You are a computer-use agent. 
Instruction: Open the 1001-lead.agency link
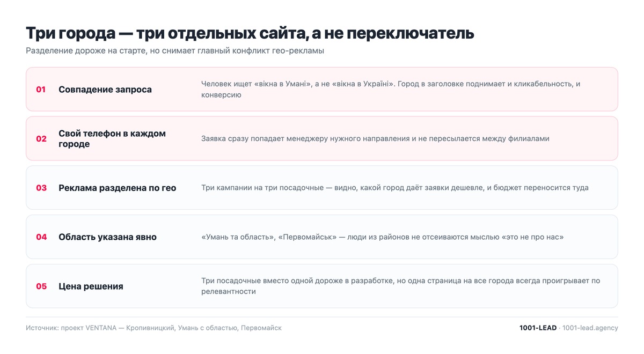[x=590, y=328]
